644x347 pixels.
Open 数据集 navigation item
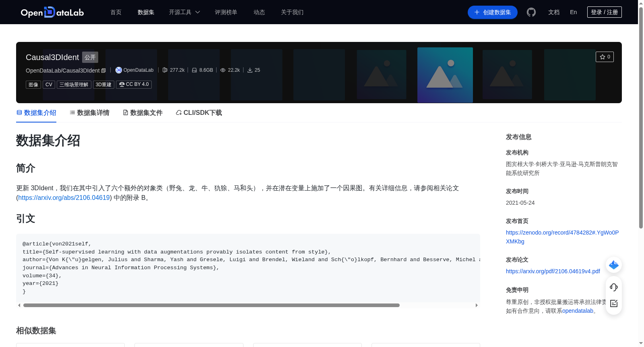point(146,12)
